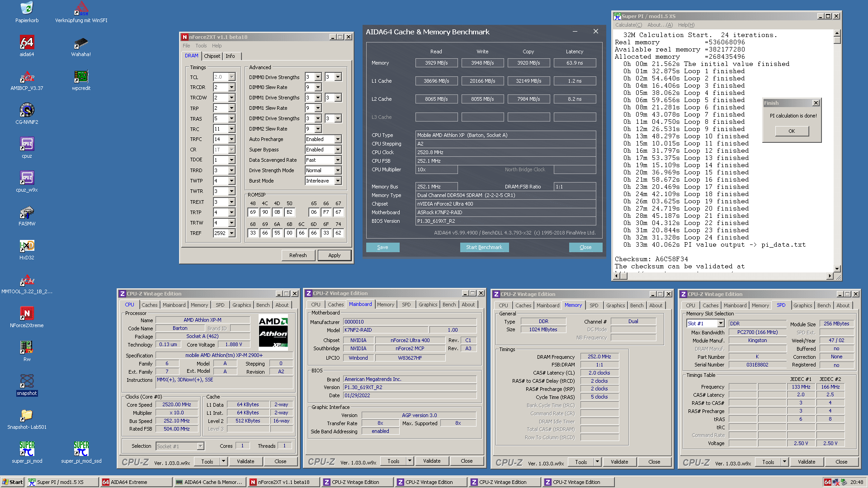Switch to Chipset tab in nForce2XT
Screen dimensions: 868x488
click(x=212, y=56)
